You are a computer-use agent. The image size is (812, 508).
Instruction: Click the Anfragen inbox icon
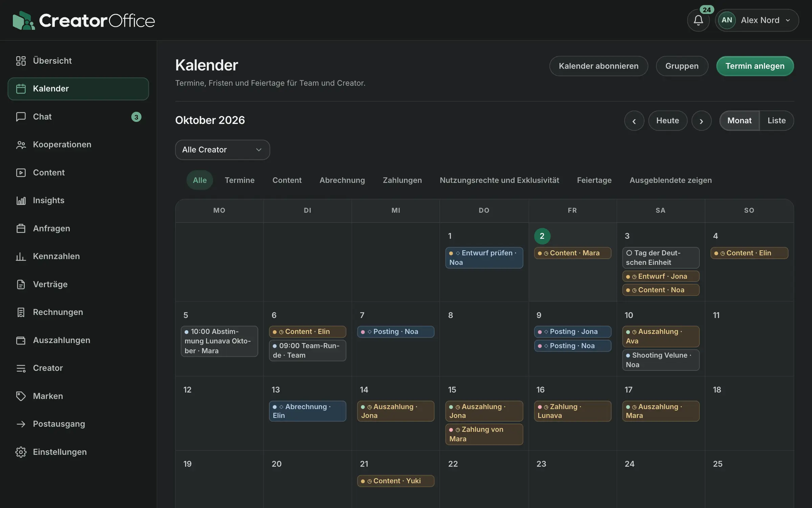click(21, 228)
